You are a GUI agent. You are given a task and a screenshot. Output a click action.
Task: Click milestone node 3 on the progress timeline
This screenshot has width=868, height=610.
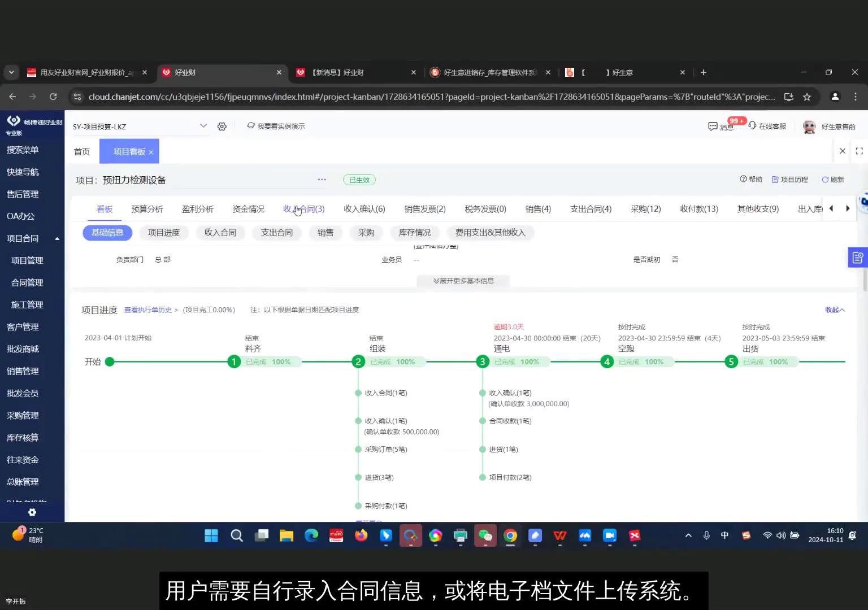[482, 361]
